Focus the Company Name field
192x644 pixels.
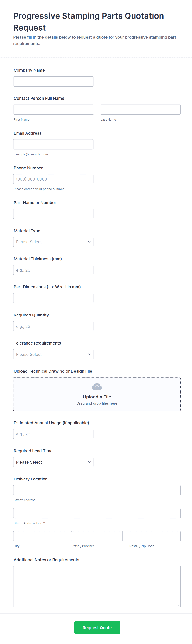53,82
